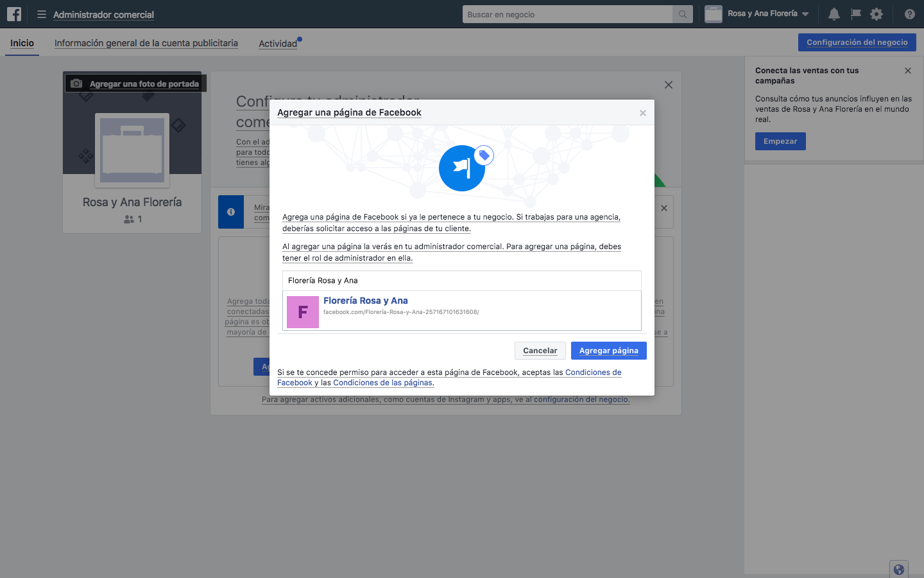Open Condiciones de las páginas link
This screenshot has width=924, height=578.
382,383
